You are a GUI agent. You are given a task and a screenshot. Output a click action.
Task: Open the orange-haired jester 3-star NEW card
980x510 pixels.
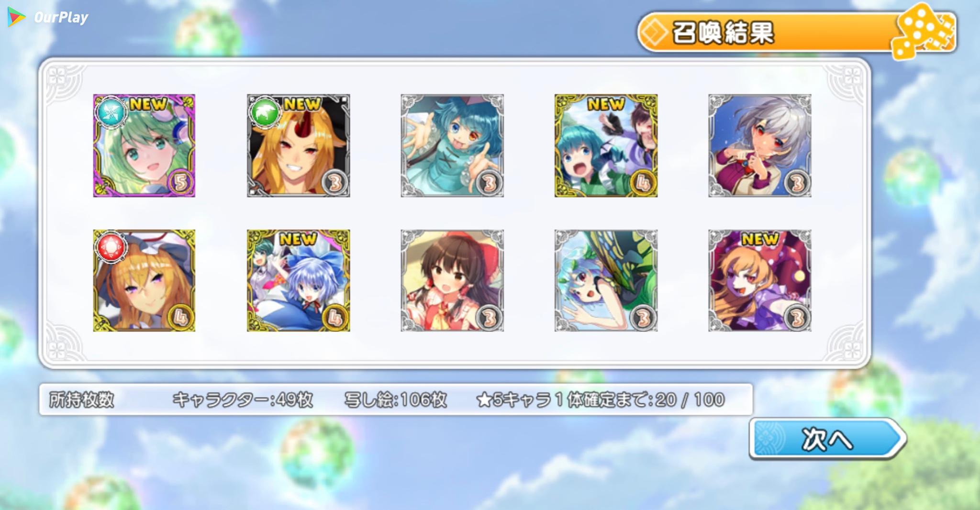(760, 280)
